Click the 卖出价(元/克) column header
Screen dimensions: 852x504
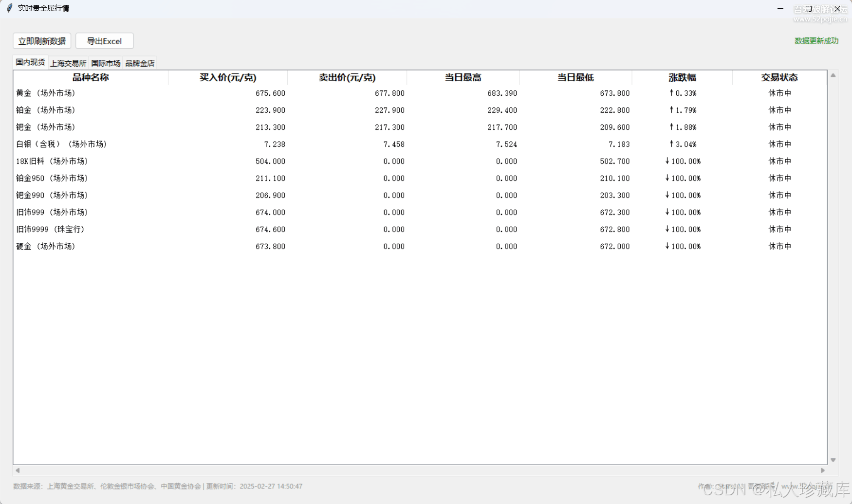[347, 77]
